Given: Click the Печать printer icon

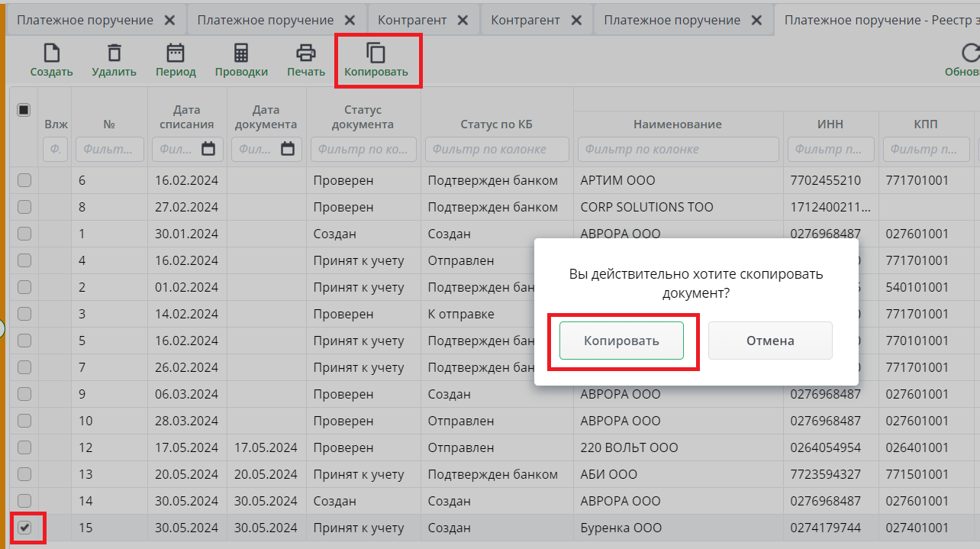Looking at the screenshot, I should 306,53.
